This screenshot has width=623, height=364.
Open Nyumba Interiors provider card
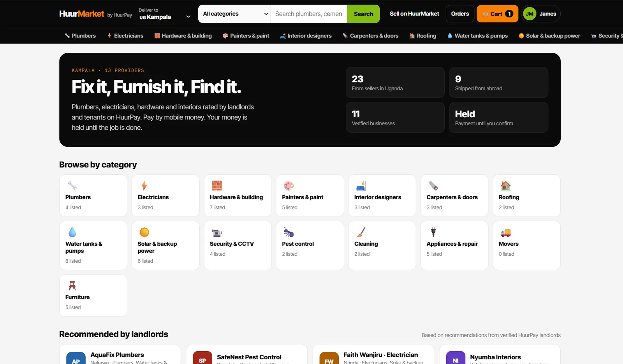(x=500, y=354)
